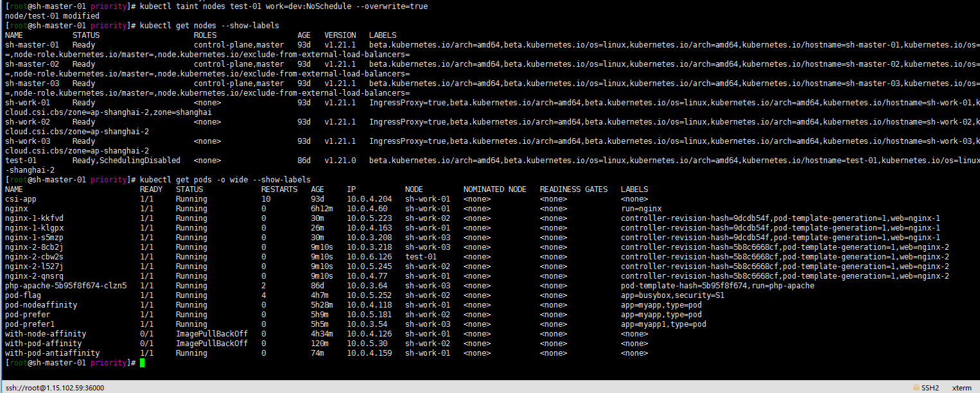This screenshot has width=980, height=393.
Task: Click pod name nginx-1-kkfvd
Action: [33, 218]
